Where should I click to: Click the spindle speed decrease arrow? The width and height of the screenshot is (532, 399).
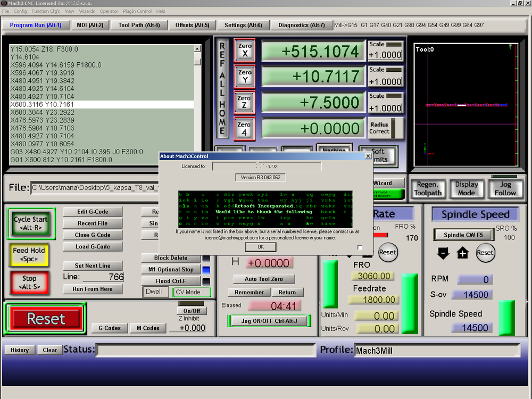(x=443, y=253)
